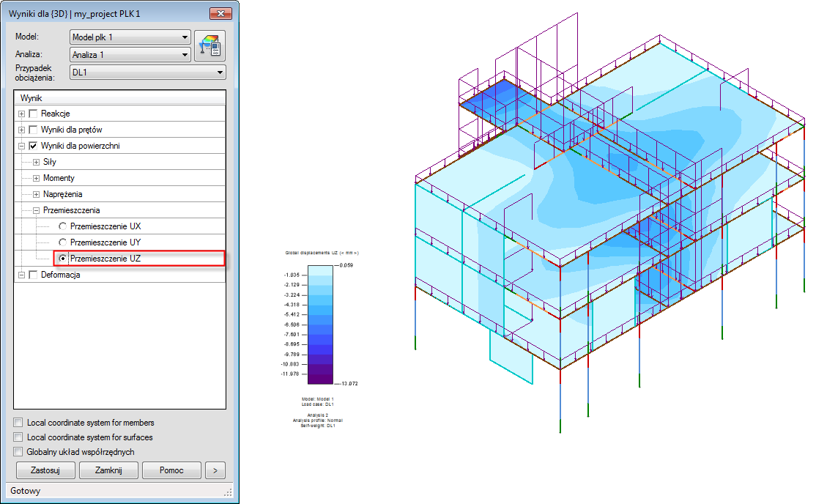
Task: Enable the Reakcje checkbox
Action: (33, 114)
